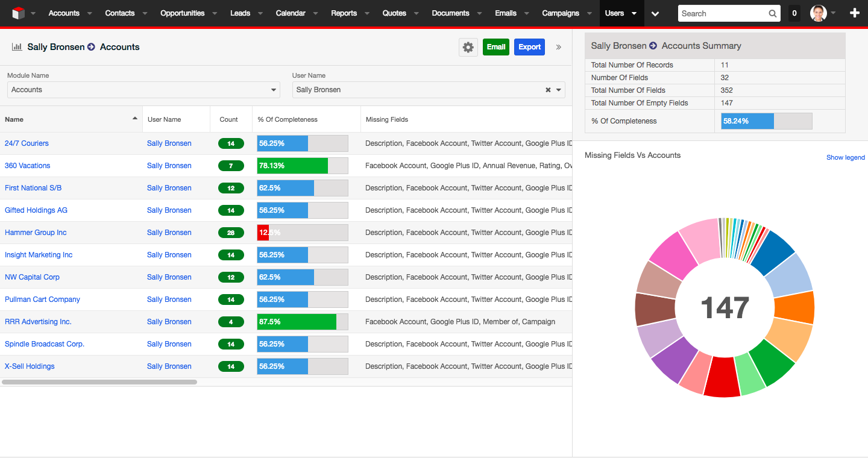Open the more modules chevron dropdown
Screen dimensions: 868x458
tap(655, 13)
